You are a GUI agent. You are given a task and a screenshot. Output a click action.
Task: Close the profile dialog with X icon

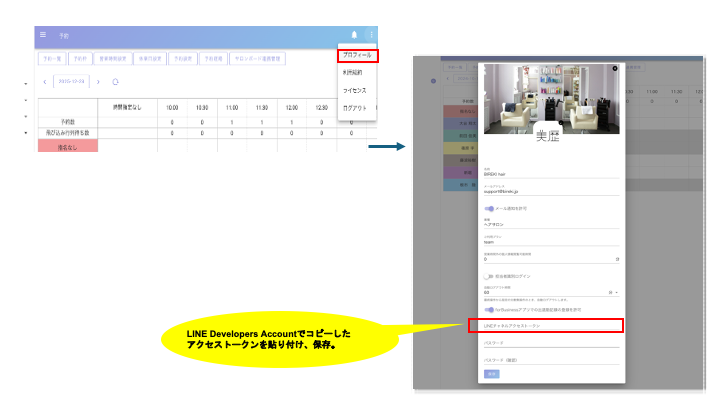click(614, 69)
